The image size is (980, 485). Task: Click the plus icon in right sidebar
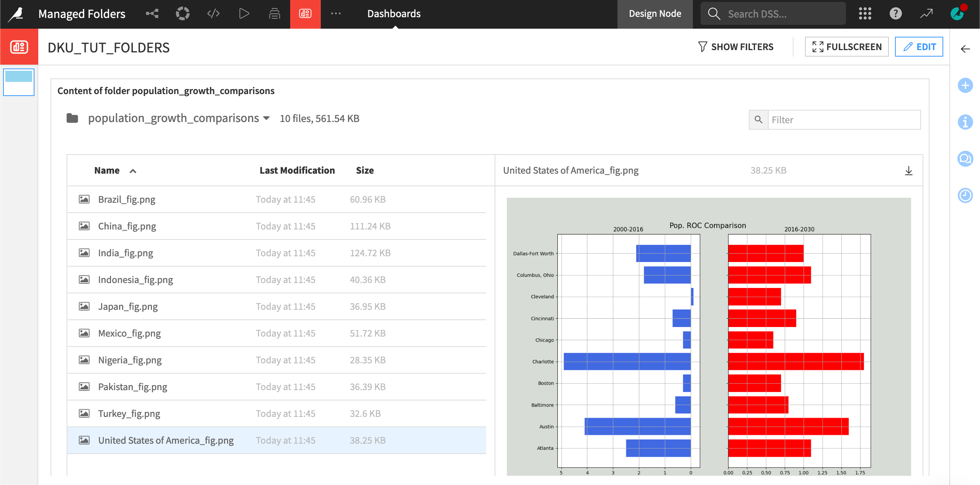965,85
